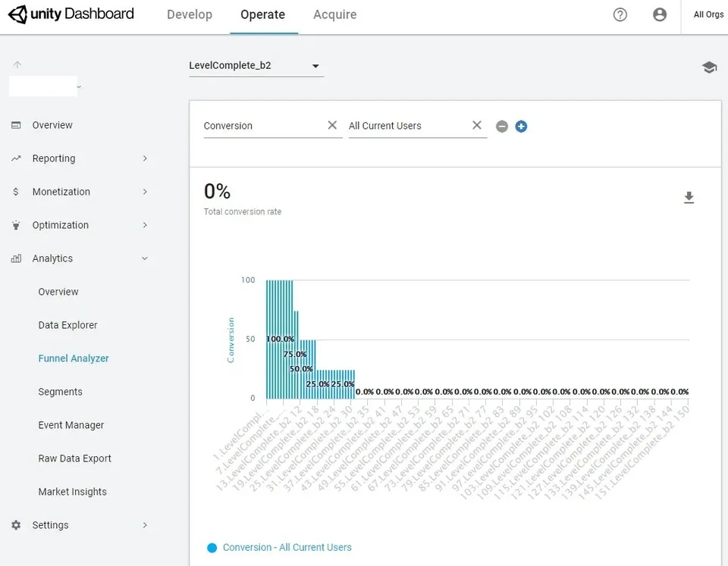Remove filter row with minus icon

tap(501, 127)
